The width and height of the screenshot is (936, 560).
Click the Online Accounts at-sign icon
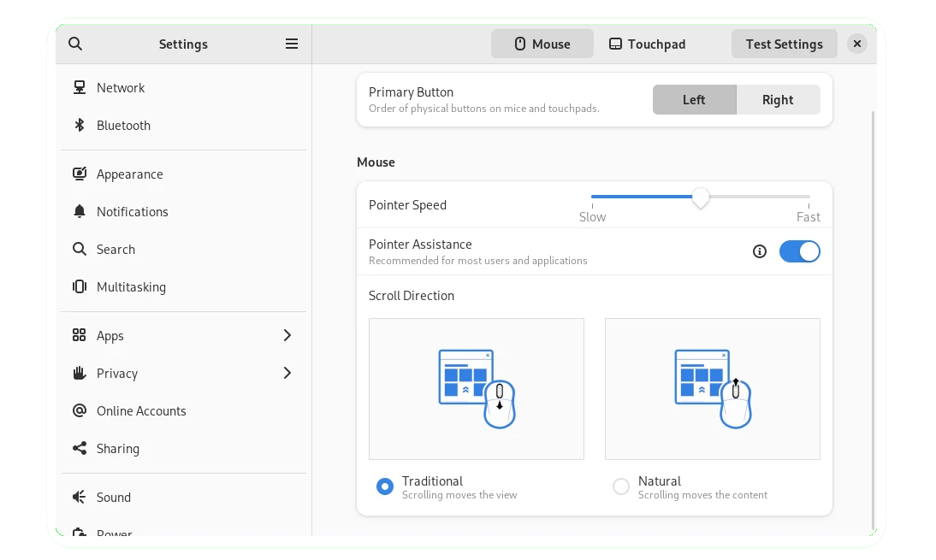click(x=80, y=410)
